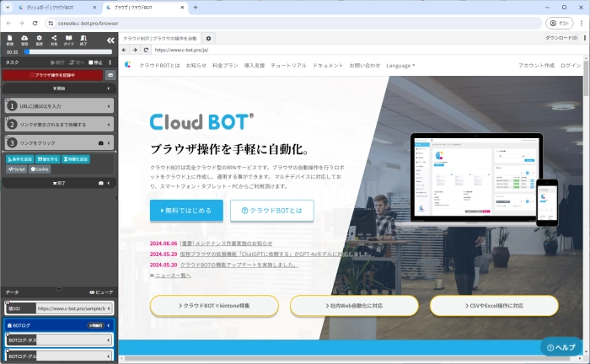Click the 終了 exit icon

tap(83, 40)
